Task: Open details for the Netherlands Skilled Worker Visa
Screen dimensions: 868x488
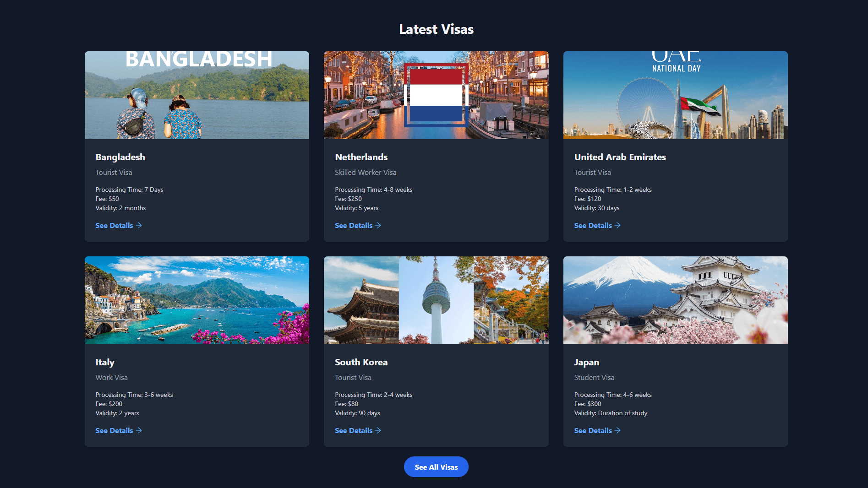Action: point(354,225)
